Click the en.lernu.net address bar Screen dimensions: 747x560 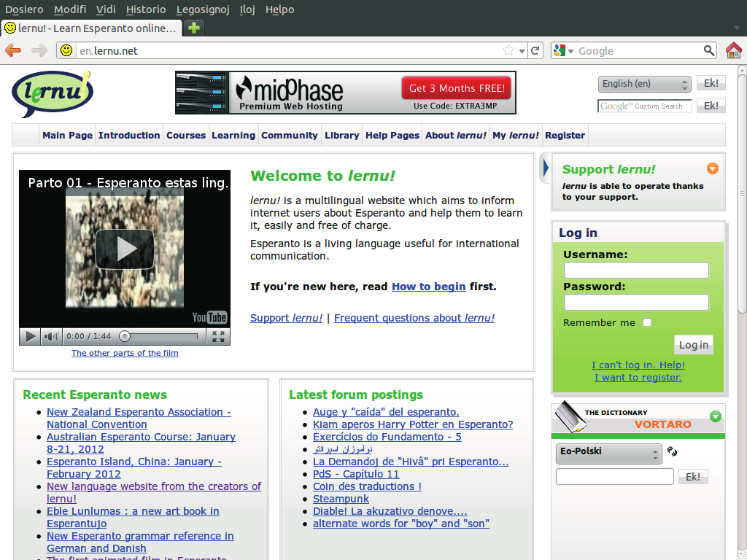pos(289,50)
